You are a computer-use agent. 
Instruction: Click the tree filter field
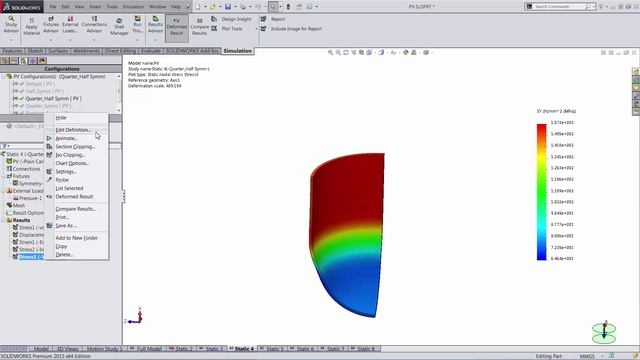(x=61, y=146)
